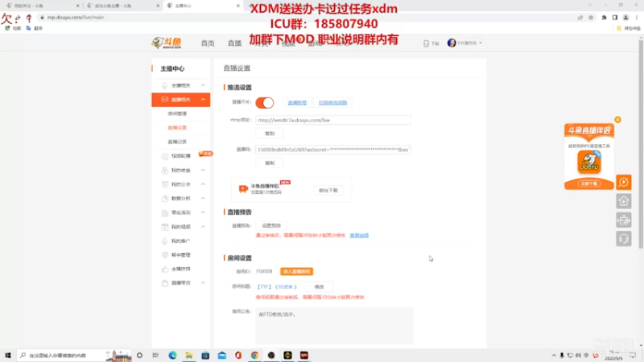644x362 pixels.
Task: Open the 首页 nav item
Action: click(208, 43)
